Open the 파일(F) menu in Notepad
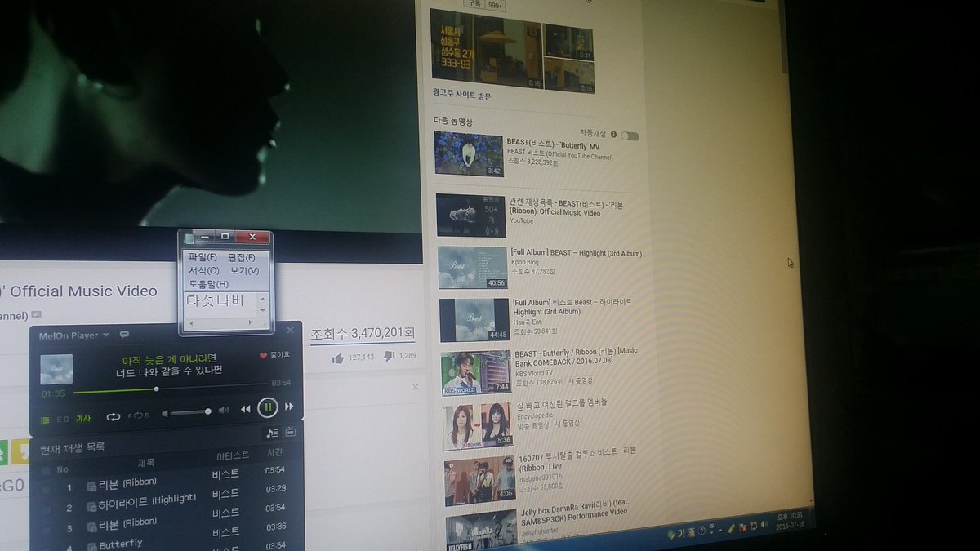This screenshot has height=551, width=980. (202, 257)
